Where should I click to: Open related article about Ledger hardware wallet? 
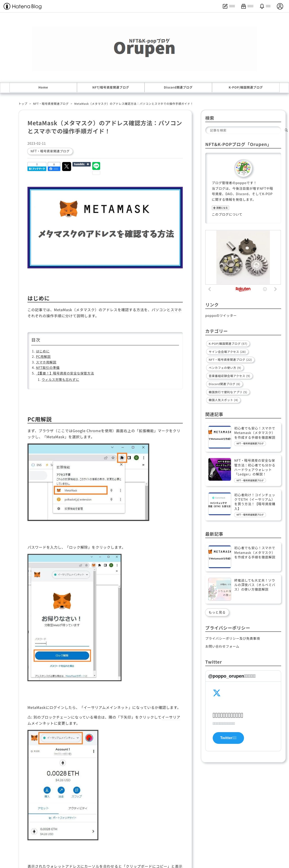tap(255, 467)
